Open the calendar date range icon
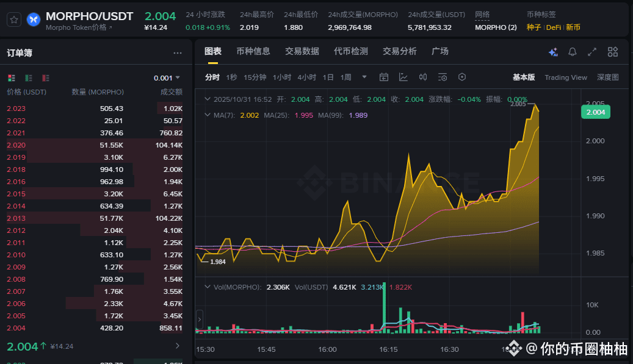633x364 pixels. (384, 77)
